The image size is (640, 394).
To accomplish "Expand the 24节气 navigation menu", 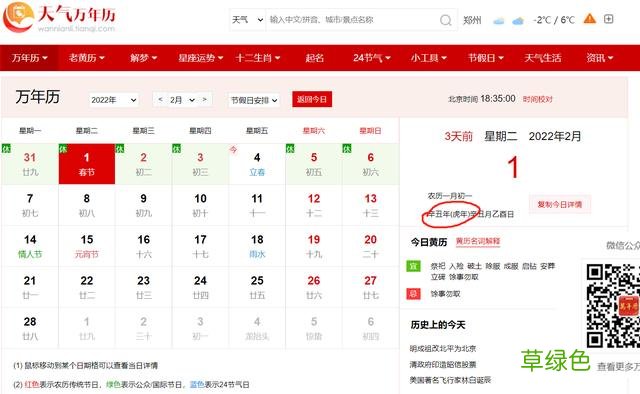I will pos(371,58).
